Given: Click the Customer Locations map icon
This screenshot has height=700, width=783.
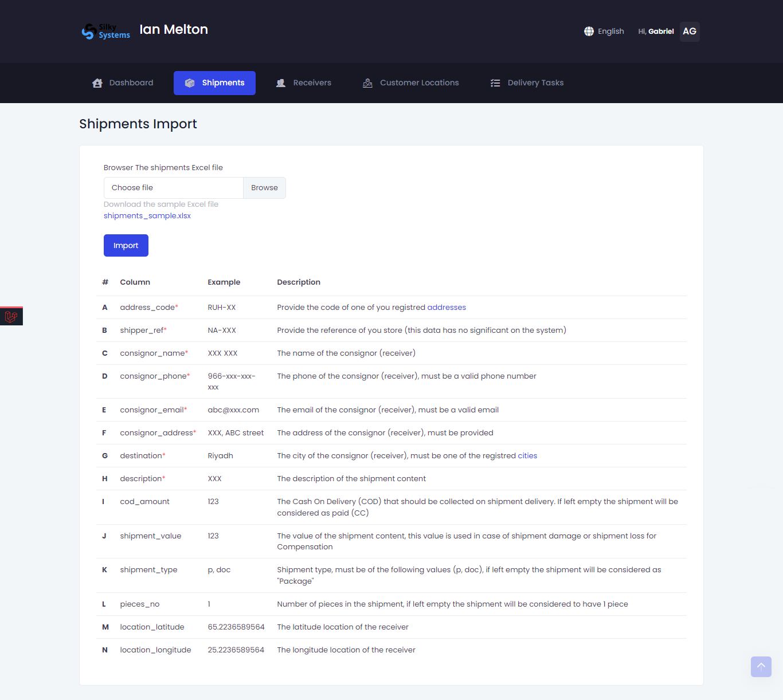Looking at the screenshot, I should [367, 83].
